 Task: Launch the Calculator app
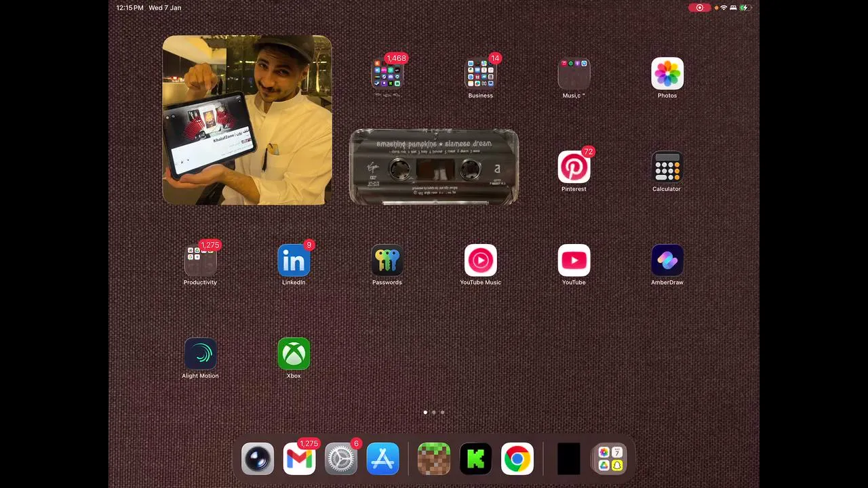(x=667, y=167)
